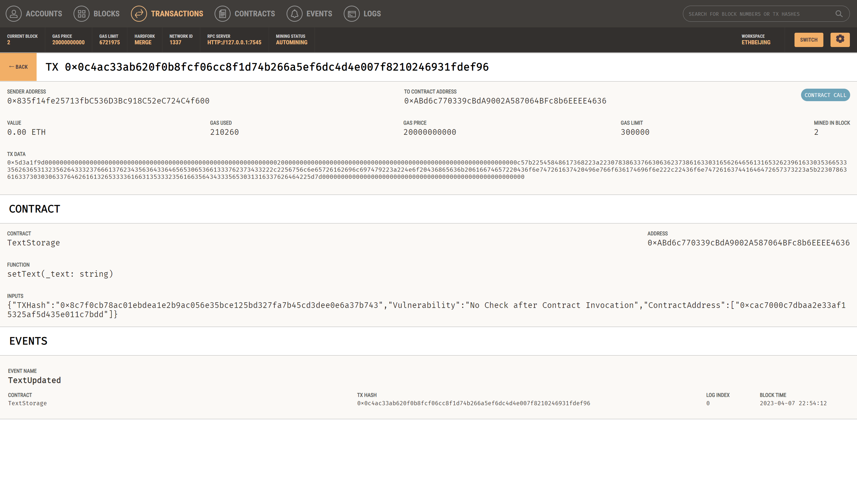Go to the Accounts tab

[x=44, y=14]
